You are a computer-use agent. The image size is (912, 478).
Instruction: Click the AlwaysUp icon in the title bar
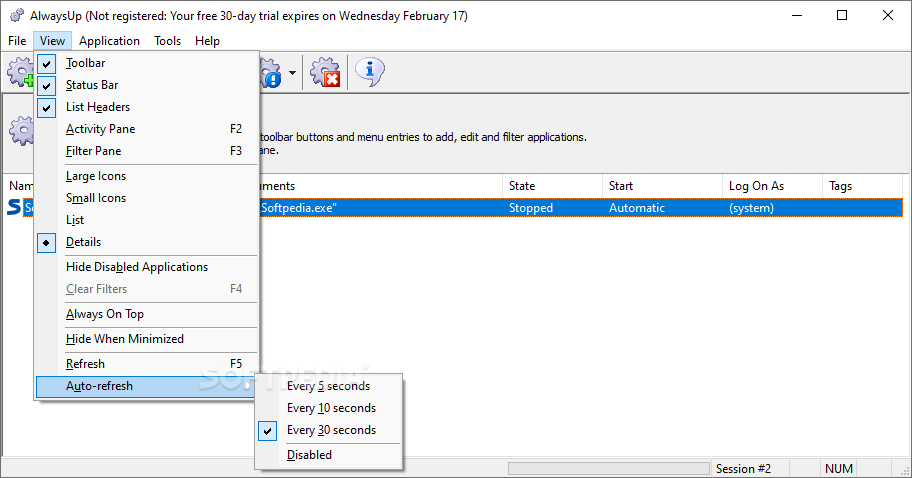point(15,16)
